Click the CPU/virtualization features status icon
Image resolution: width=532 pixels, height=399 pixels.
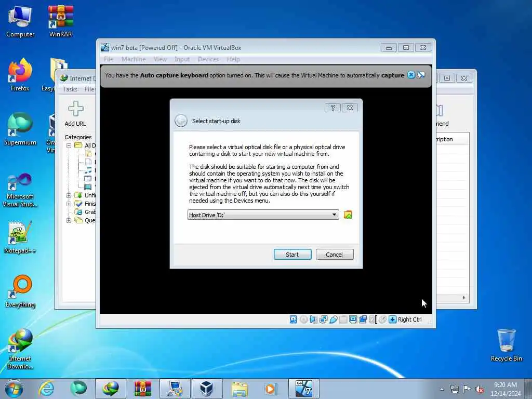point(373,320)
